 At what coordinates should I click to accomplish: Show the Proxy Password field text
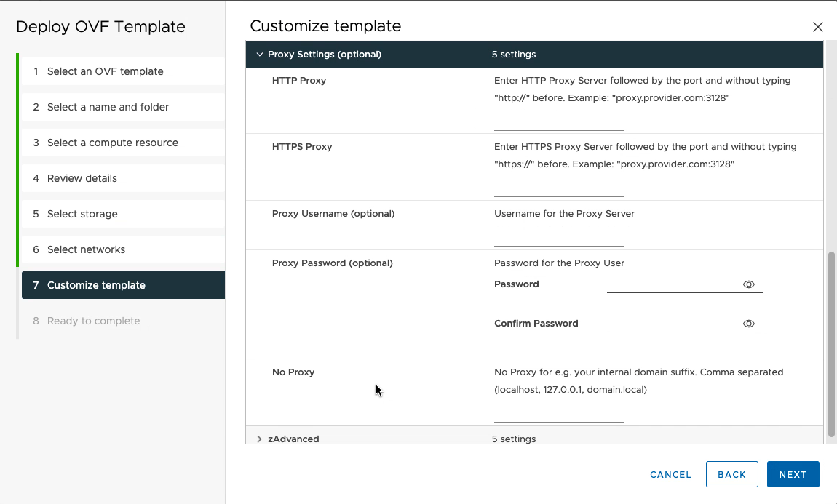748,284
